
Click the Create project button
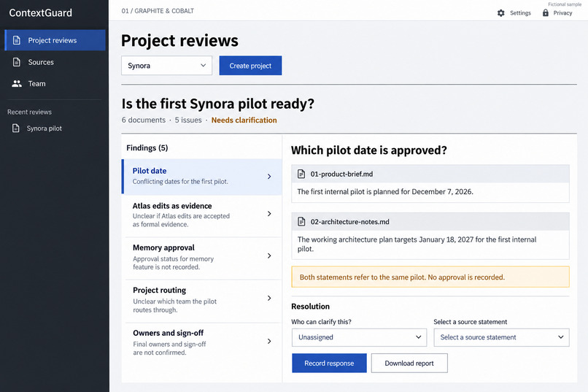point(250,66)
